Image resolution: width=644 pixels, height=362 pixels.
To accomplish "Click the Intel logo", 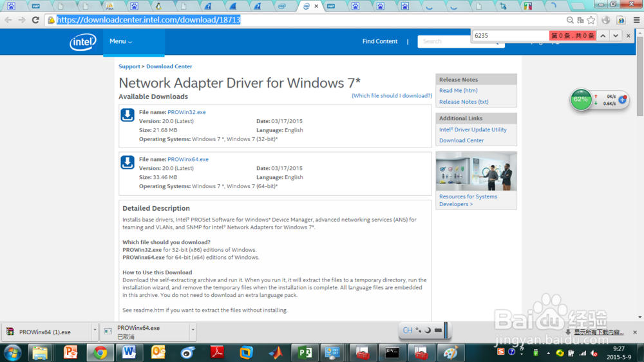I will pos(83,41).
